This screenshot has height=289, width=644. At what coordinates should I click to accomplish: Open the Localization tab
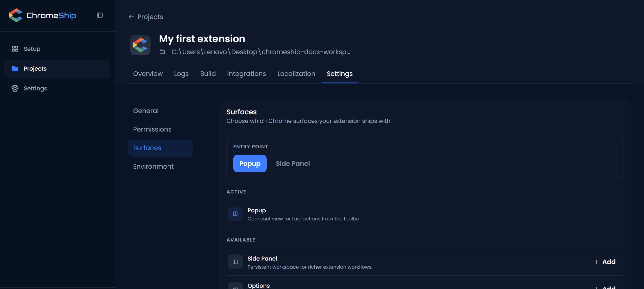click(x=296, y=74)
